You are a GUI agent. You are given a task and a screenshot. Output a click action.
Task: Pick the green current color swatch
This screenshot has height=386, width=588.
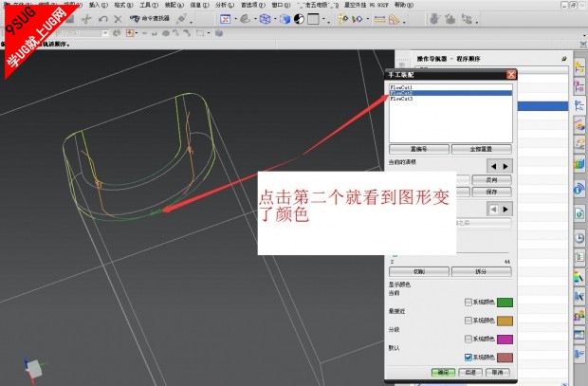click(505, 303)
